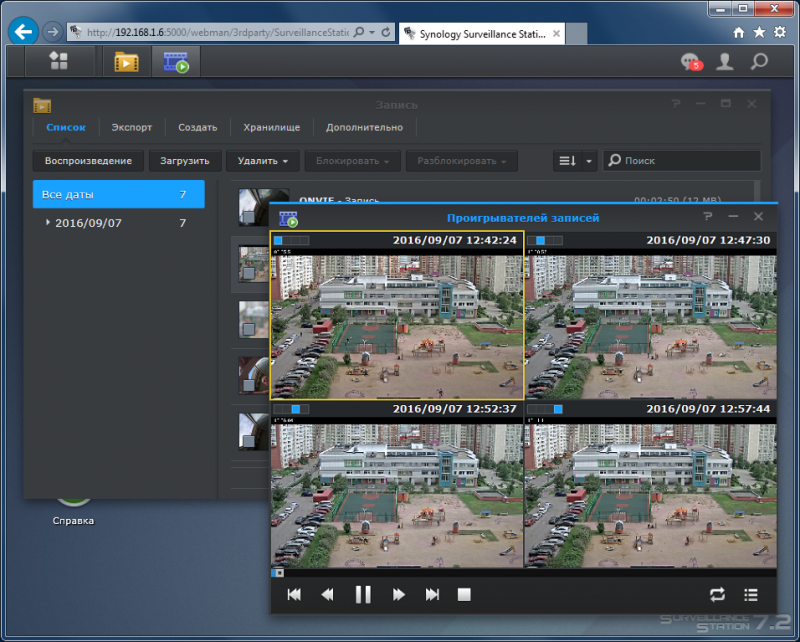The height and width of the screenshot is (642, 800).
Task: Tick the checkbox on the second recording thumbnail
Action: (248, 274)
